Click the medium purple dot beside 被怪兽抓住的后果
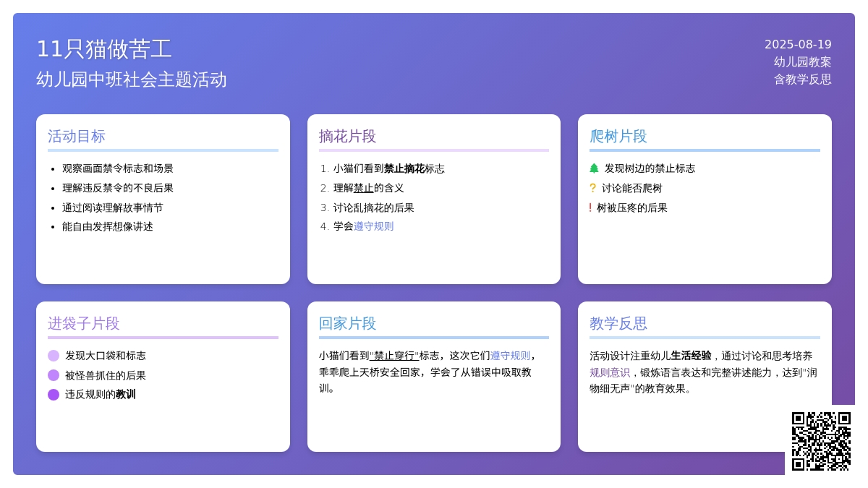 54,375
